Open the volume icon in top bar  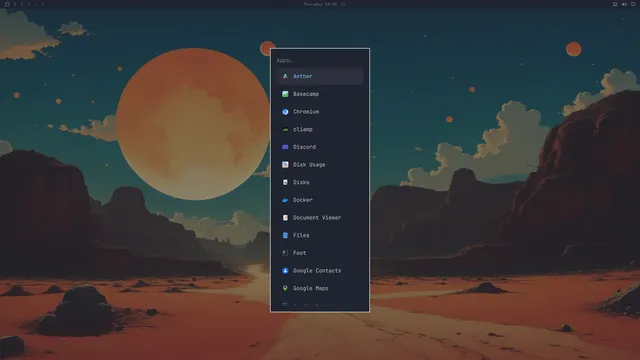(x=624, y=4)
